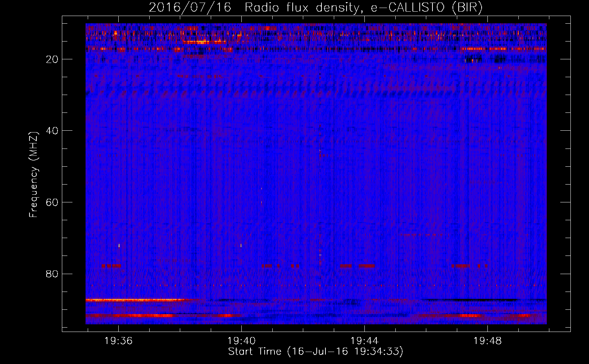
Task: Click the 'Frequency (MHZ)' axis label
Action: click(x=33, y=175)
